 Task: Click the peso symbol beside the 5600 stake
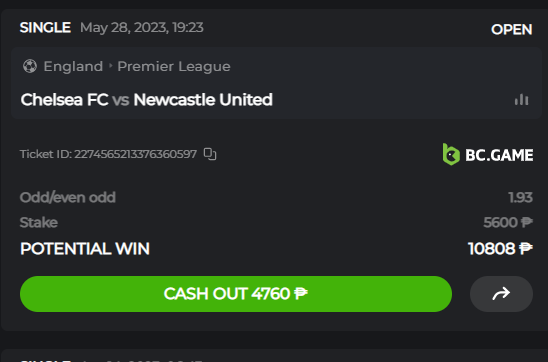pos(527,222)
